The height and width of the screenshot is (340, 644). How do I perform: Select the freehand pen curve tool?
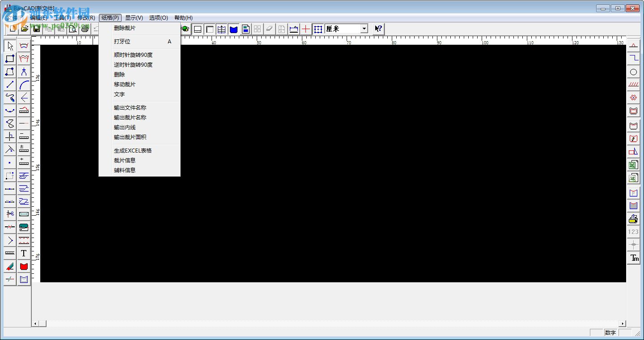click(10, 98)
